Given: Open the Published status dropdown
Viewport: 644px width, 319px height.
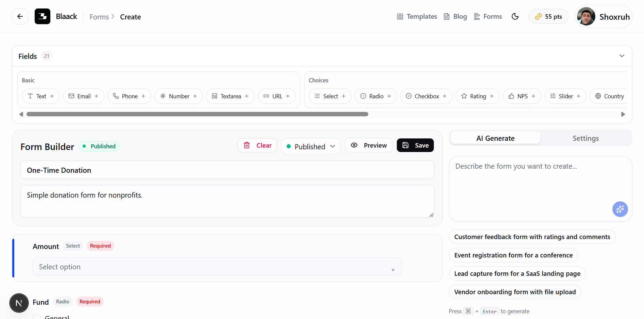Looking at the screenshot, I should [311, 146].
